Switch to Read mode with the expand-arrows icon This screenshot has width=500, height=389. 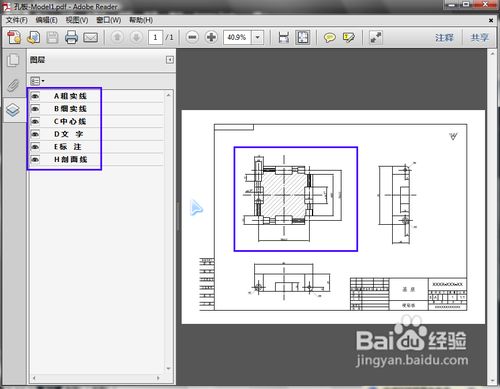pos(376,37)
